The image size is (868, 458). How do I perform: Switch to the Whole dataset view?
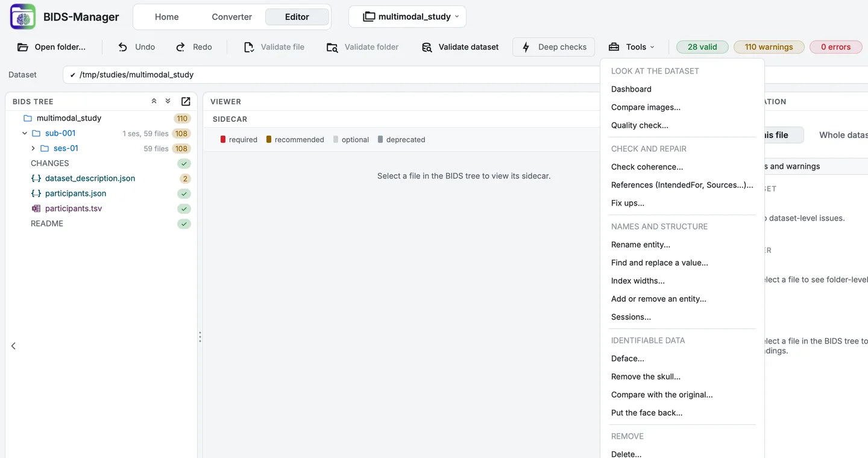(x=843, y=135)
